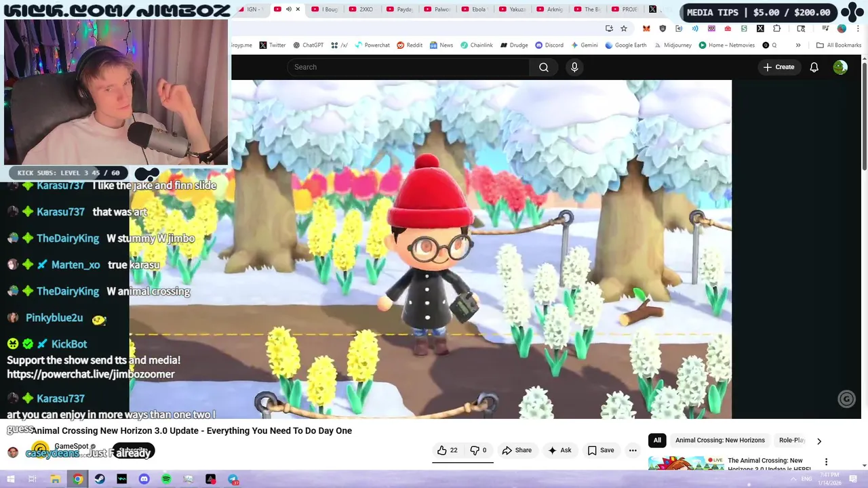Image resolution: width=868 pixels, height=488 pixels.
Task: Open Steam from the taskbar
Action: (100, 479)
